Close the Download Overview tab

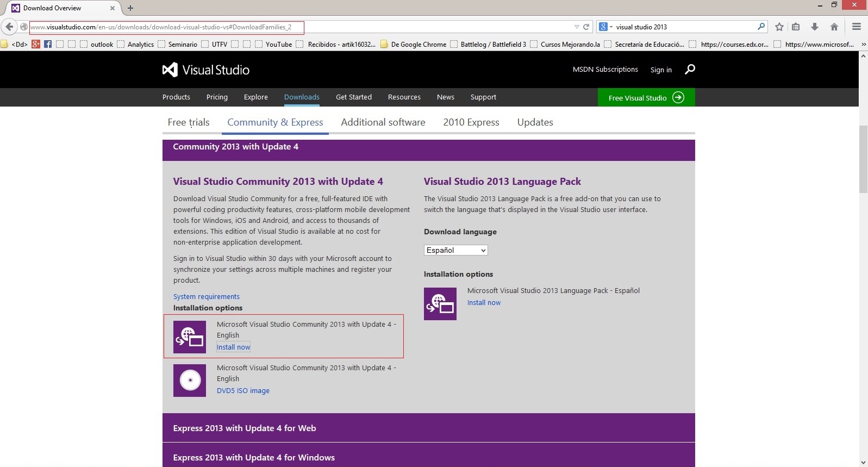(113, 8)
